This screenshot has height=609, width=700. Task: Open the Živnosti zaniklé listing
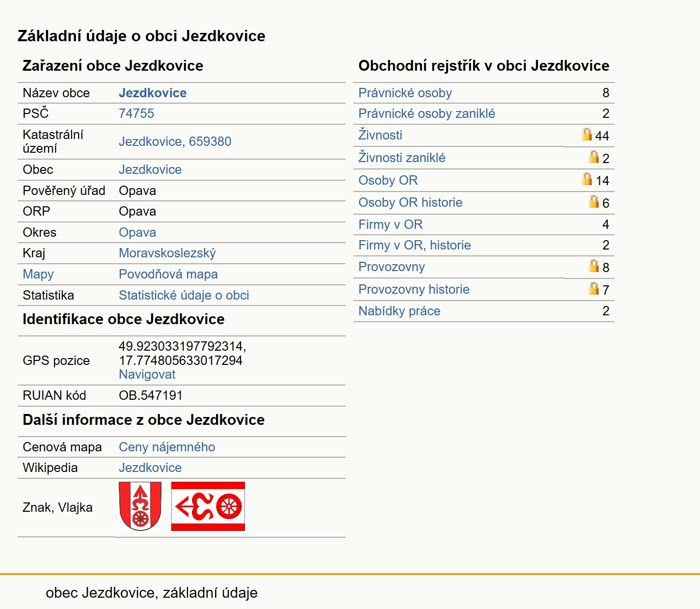point(402,158)
